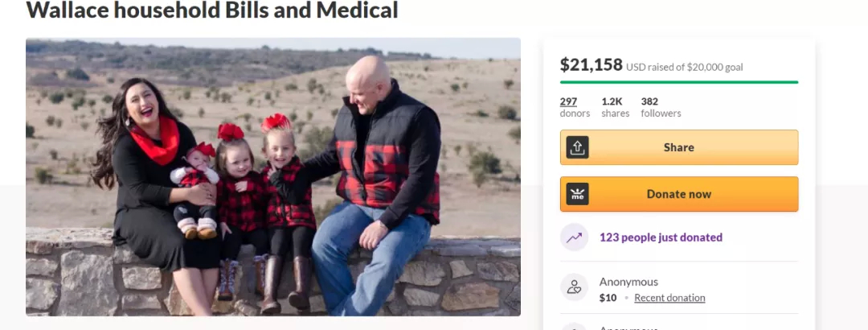Click the green fundraising progress bar
This screenshot has height=330, width=868.
pyautogui.click(x=679, y=82)
